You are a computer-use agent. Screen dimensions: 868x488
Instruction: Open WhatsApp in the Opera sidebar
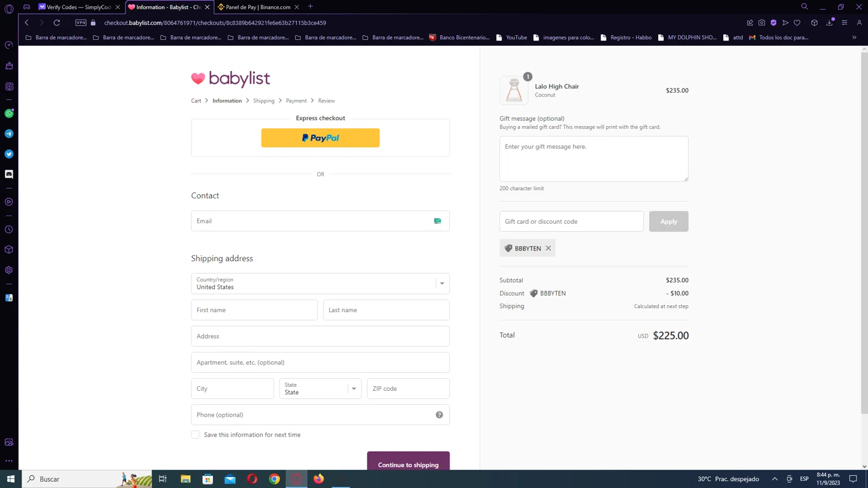9,113
